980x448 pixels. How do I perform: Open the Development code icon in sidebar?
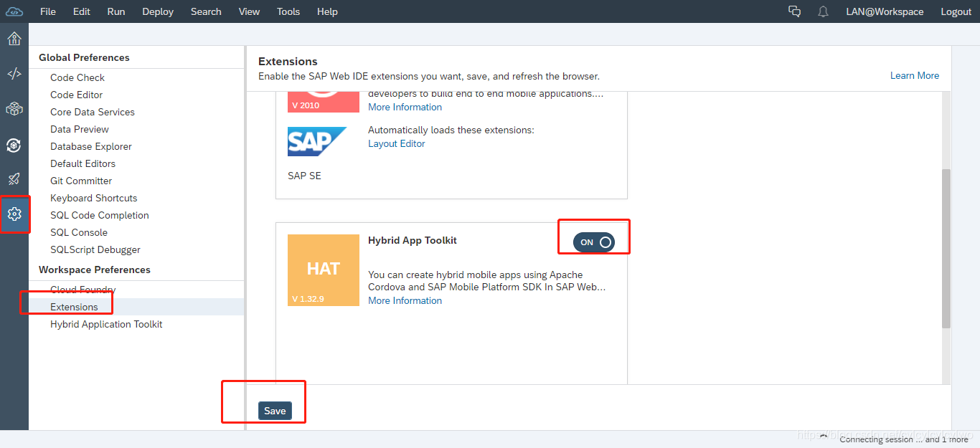[14, 74]
